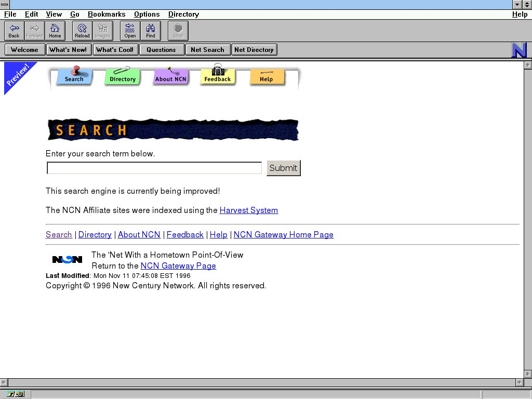
Task: Click the Back toolbar icon
Action: (x=14, y=31)
